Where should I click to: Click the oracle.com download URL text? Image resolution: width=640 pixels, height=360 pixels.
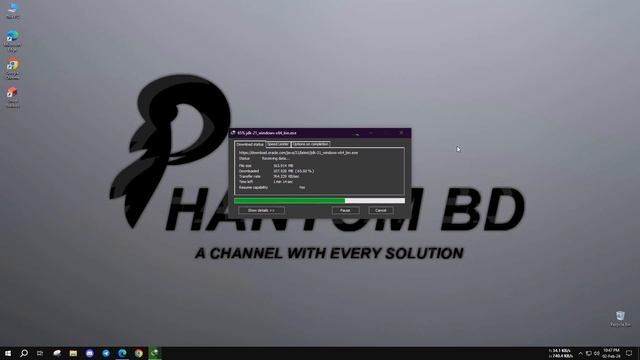(298, 153)
